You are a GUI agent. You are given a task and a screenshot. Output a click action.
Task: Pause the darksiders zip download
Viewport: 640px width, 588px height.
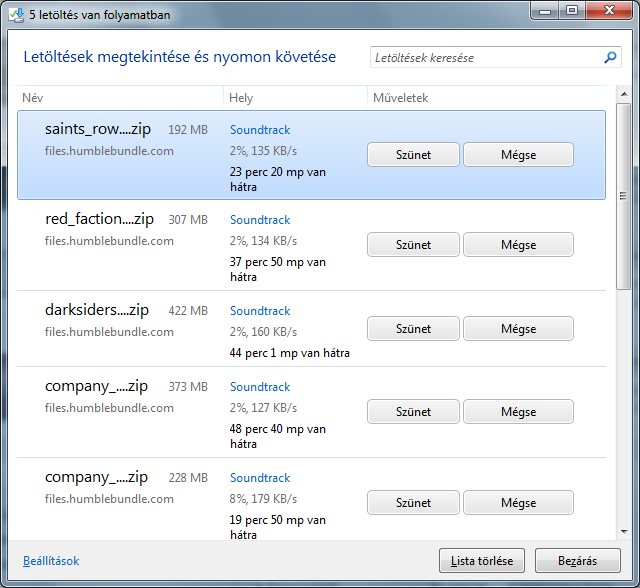[413, 329]
